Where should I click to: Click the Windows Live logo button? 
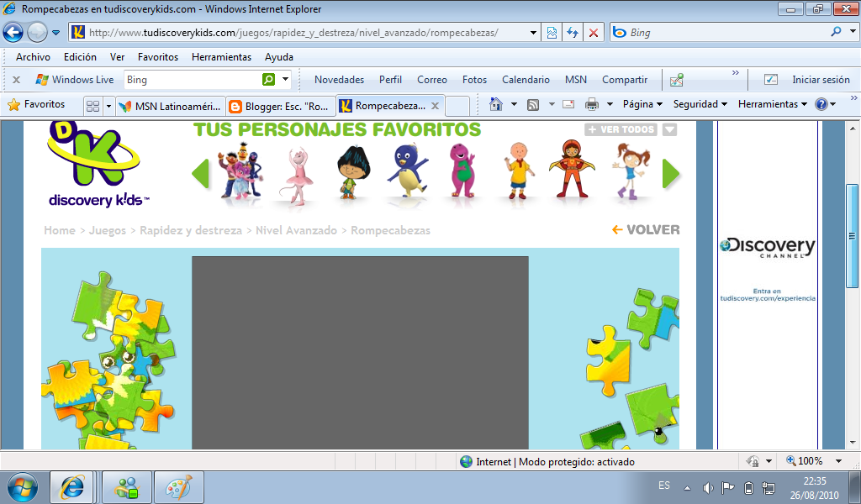(x=75, y=80)
